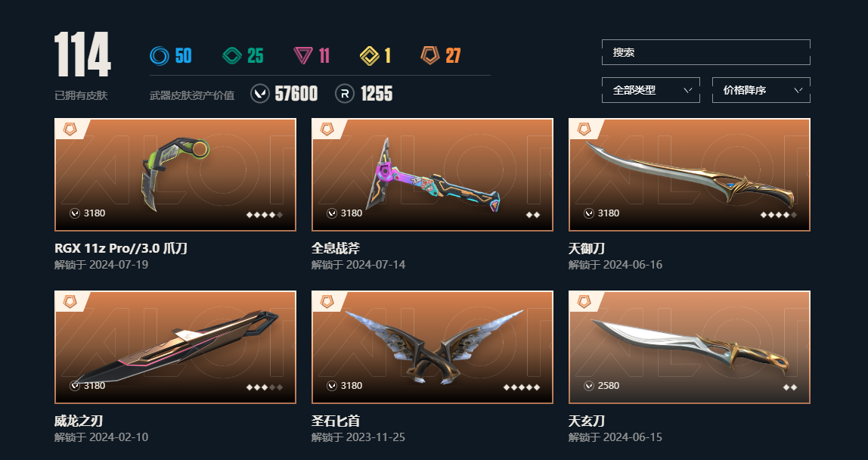Open the 圣石匕首 winged dagger thumbnail

432,347
